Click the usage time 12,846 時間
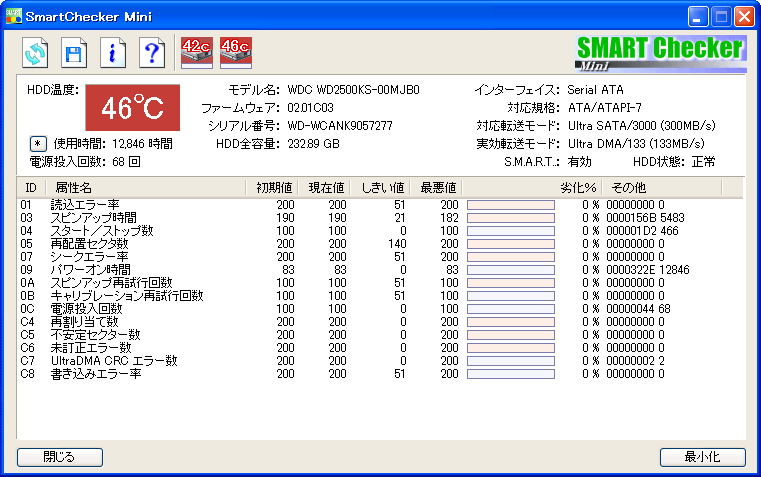Screen dimensions: 761x477 point(142,144)
